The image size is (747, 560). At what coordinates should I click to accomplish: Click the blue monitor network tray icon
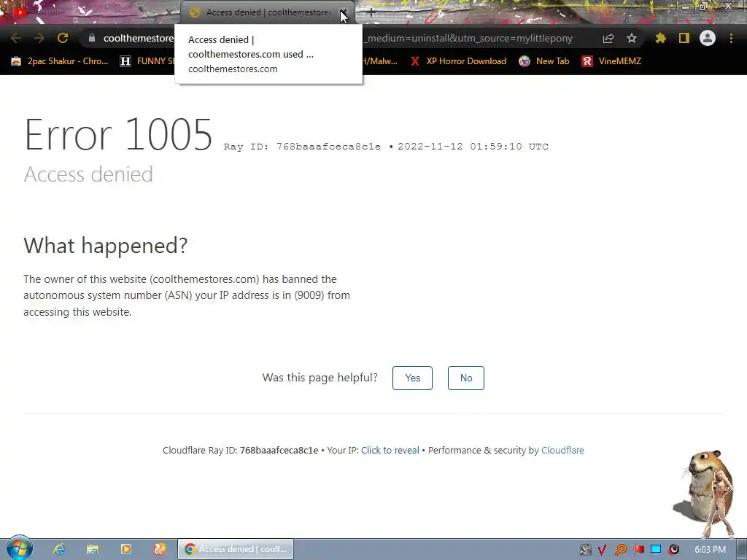pyautogui.click(x=656, y=550)
